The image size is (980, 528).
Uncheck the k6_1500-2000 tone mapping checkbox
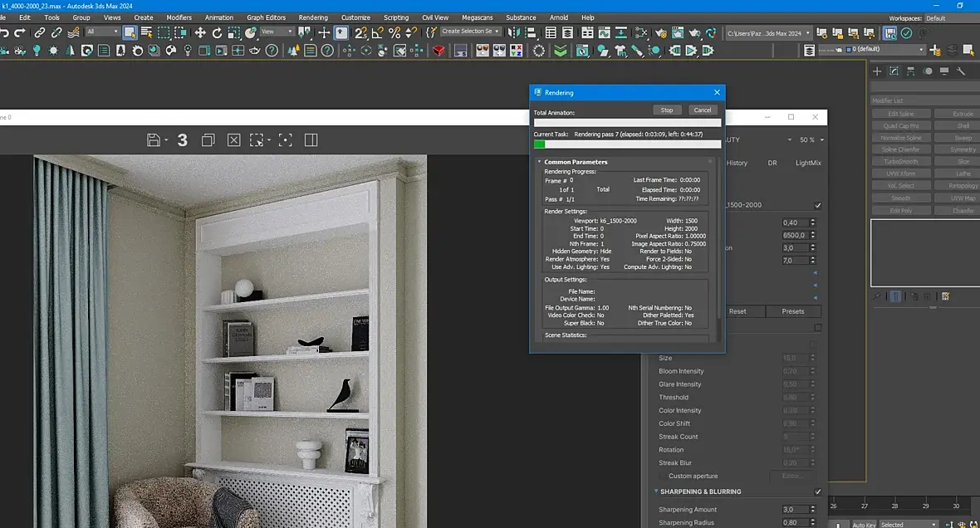click(818, 205)
